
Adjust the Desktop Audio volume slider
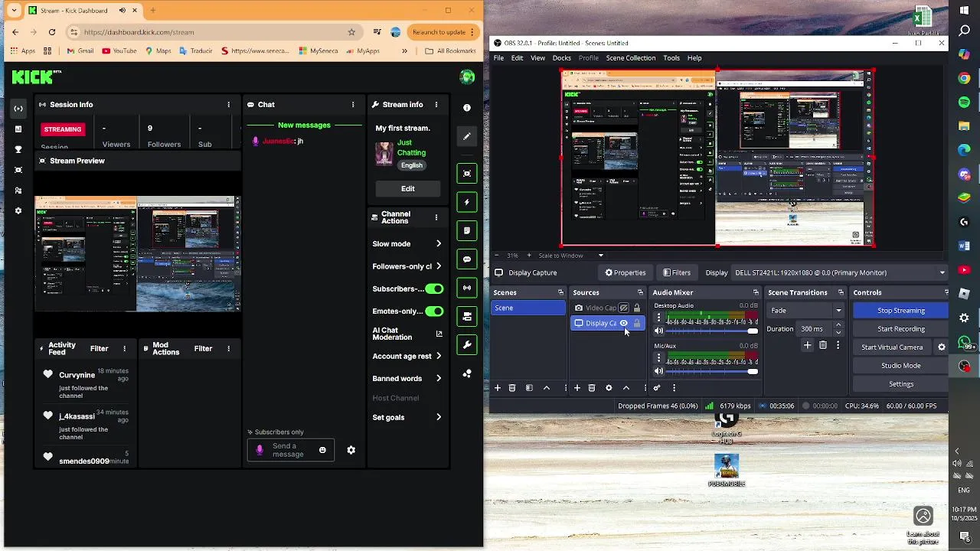pyautogui.click(x=712, y=331)
